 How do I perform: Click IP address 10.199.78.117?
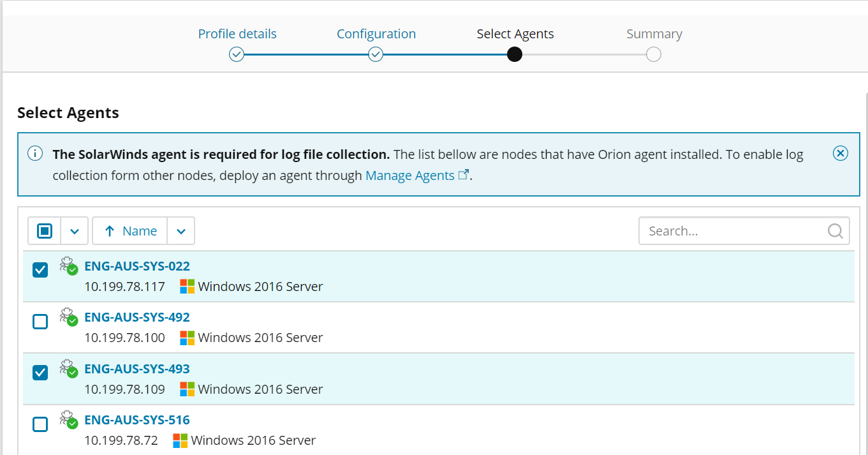click(x=124, y=287)
